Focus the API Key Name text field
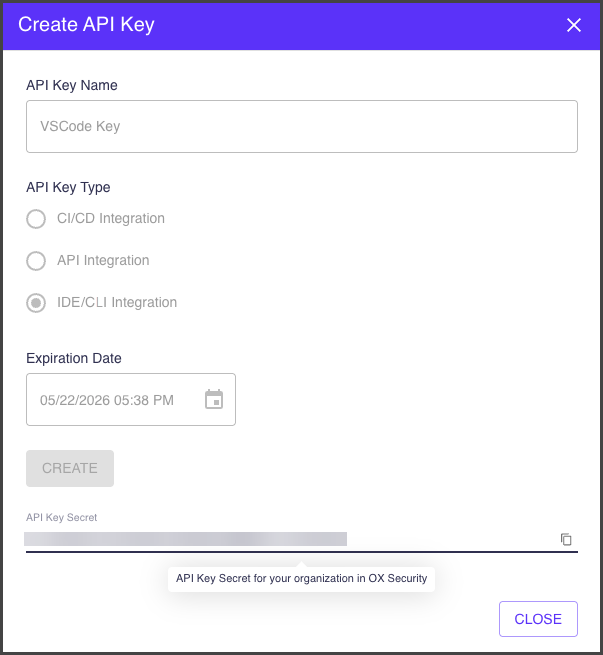This screenshot has height=655, width=603. click(x=301, y=127)
